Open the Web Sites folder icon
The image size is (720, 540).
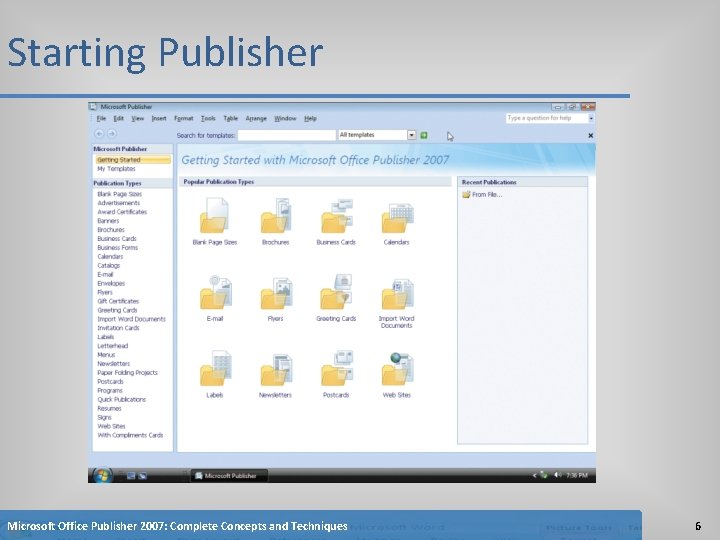pyautogui.click(x=397, y=368)
